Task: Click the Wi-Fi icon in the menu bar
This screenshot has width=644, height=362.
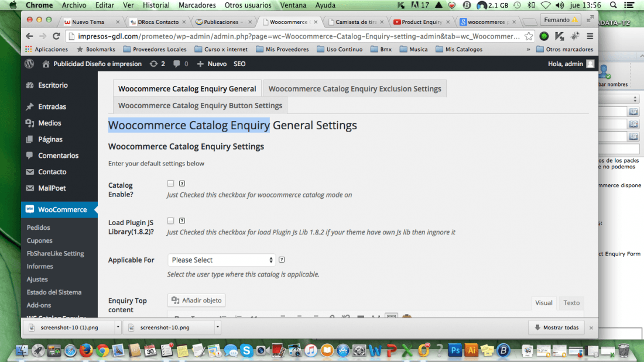Action: (x=546, y=5)
